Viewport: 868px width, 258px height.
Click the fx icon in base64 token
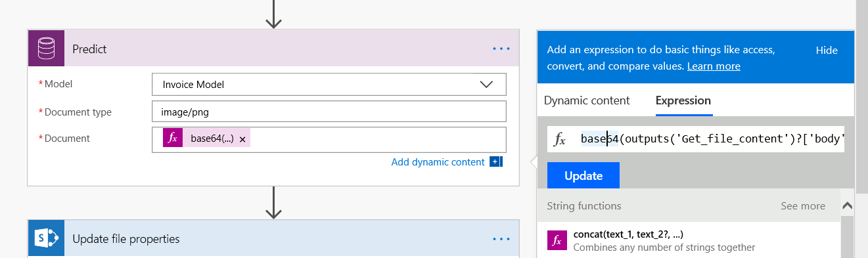pyautogui.click(x=173, y=139)
